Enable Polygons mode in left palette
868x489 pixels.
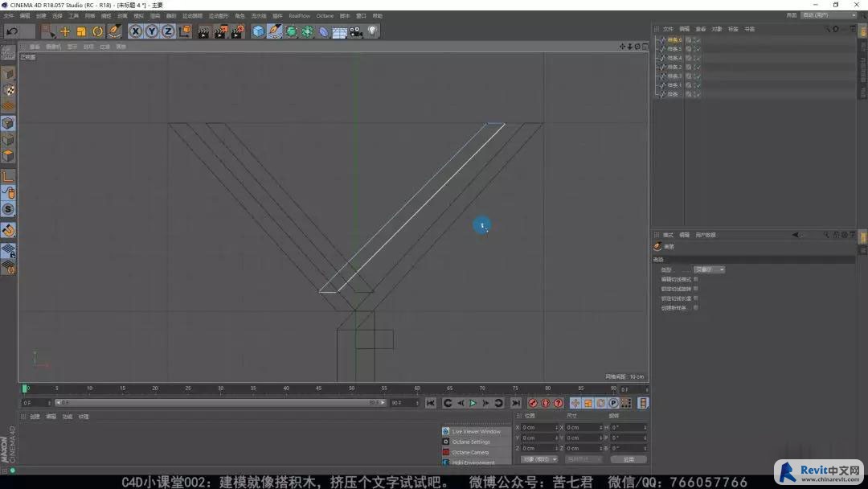click(8, 155)
